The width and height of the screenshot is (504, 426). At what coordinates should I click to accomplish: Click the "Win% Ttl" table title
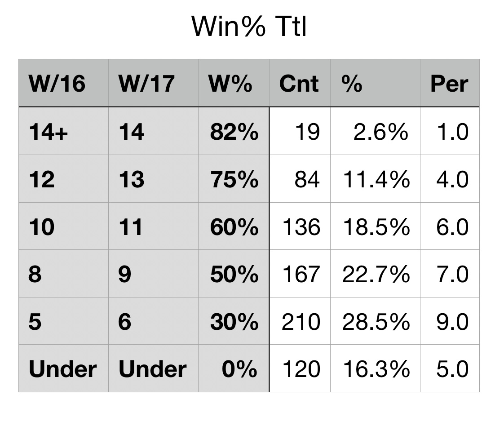click(x=249, y=27)
